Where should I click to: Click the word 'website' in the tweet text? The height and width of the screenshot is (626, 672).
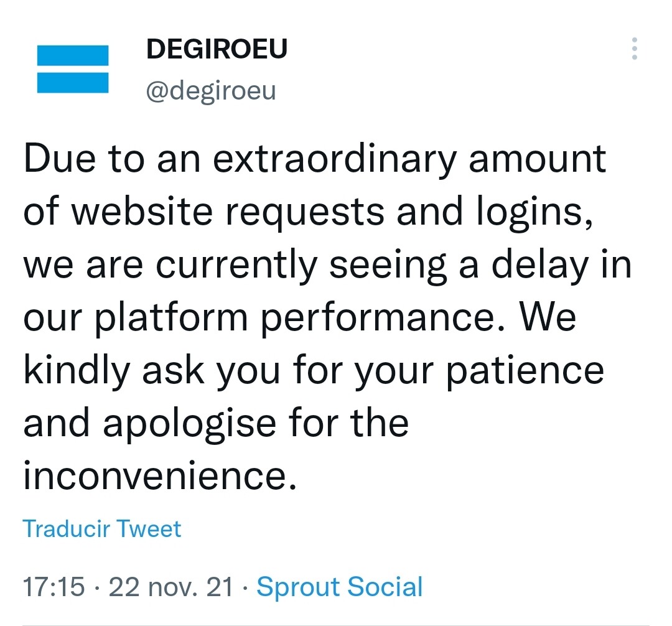(x=142, y=210)
